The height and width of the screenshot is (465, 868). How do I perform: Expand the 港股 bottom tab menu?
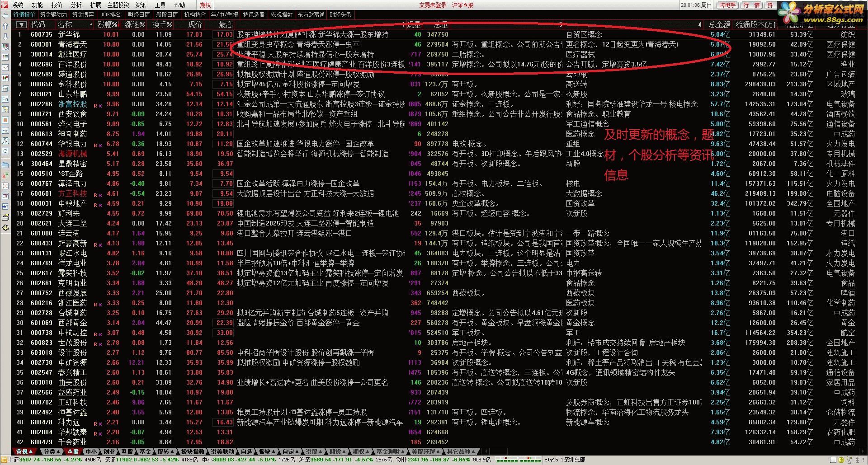[314, 451]
